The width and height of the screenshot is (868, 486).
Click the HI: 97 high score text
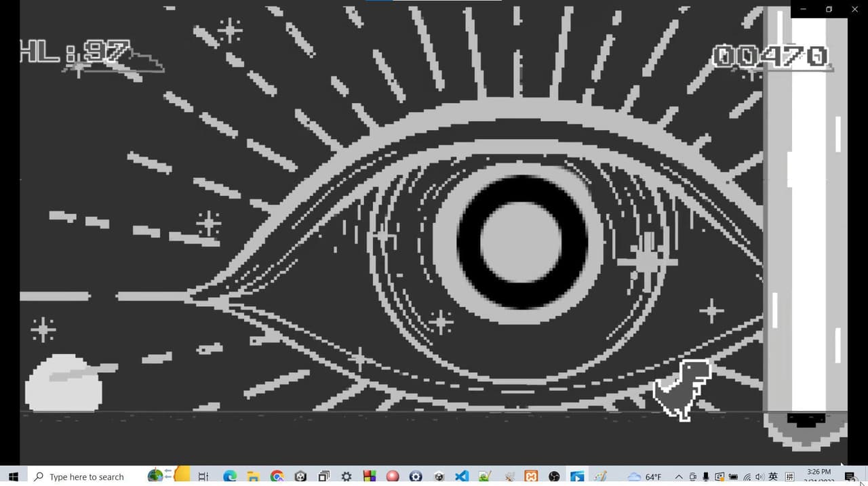(75, 52)
